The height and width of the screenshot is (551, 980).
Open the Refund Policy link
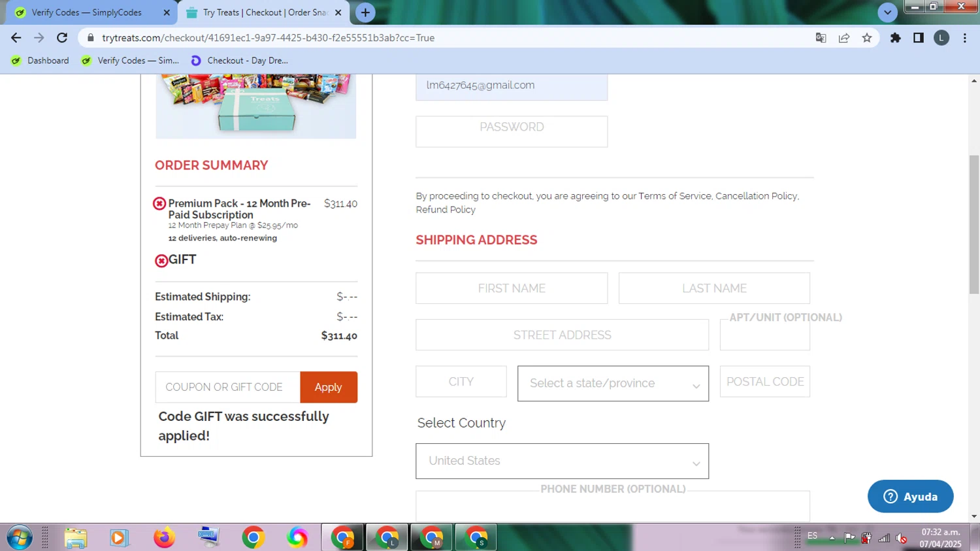point(446,210)
